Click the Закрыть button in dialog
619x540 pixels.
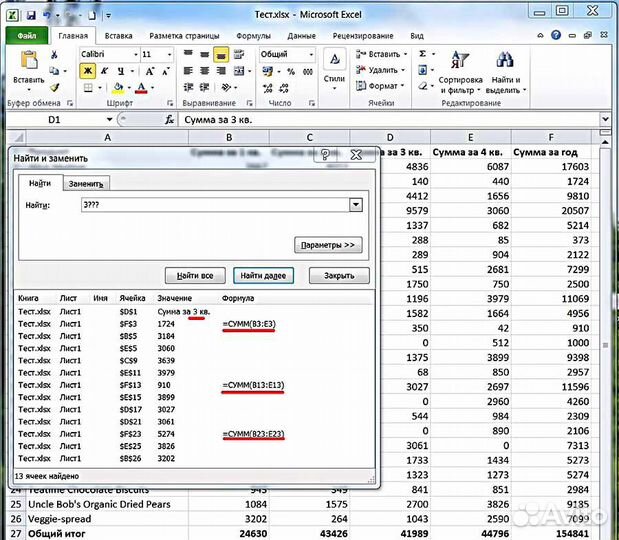pos(339,276)
